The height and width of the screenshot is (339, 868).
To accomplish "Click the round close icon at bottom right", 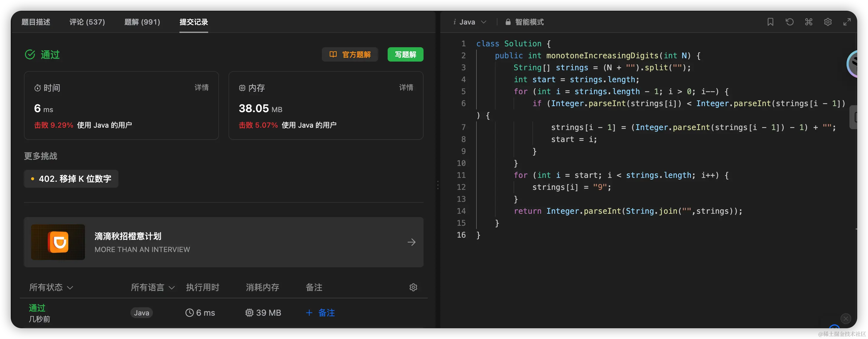I will tap(846, 318).
